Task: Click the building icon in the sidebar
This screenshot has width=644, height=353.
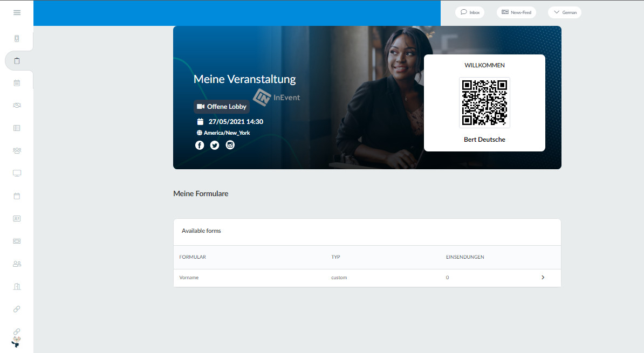Action: pyautogui.click(x=17, y=287)
